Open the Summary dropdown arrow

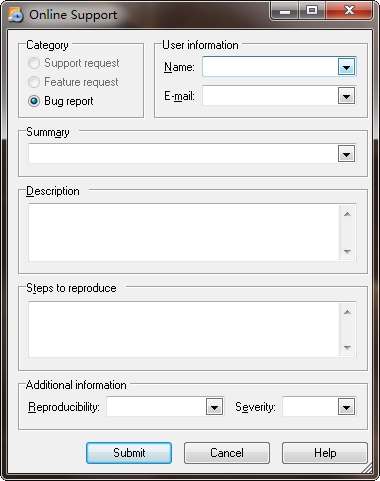pos(346,154)
